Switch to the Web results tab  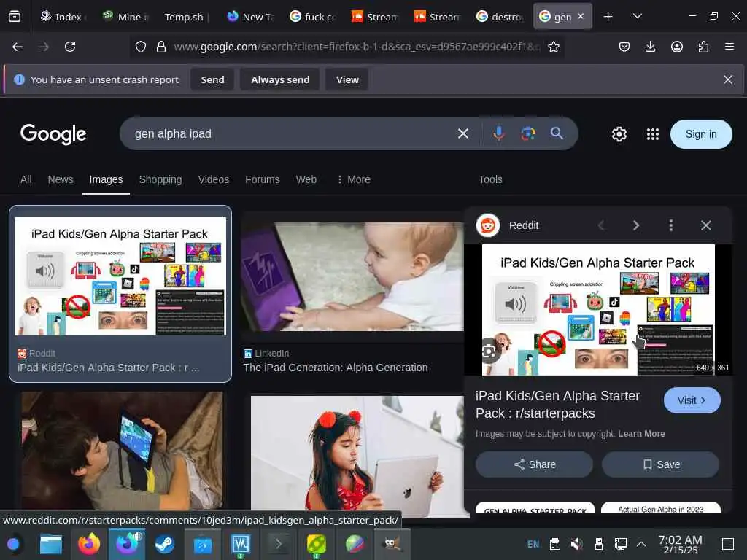coord(306,179)
